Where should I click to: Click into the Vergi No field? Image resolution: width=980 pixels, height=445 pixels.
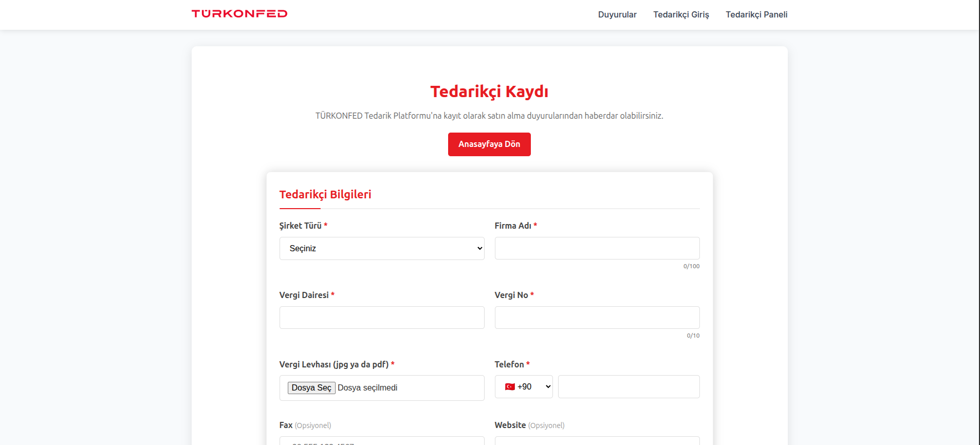click(x=597, y=318)
